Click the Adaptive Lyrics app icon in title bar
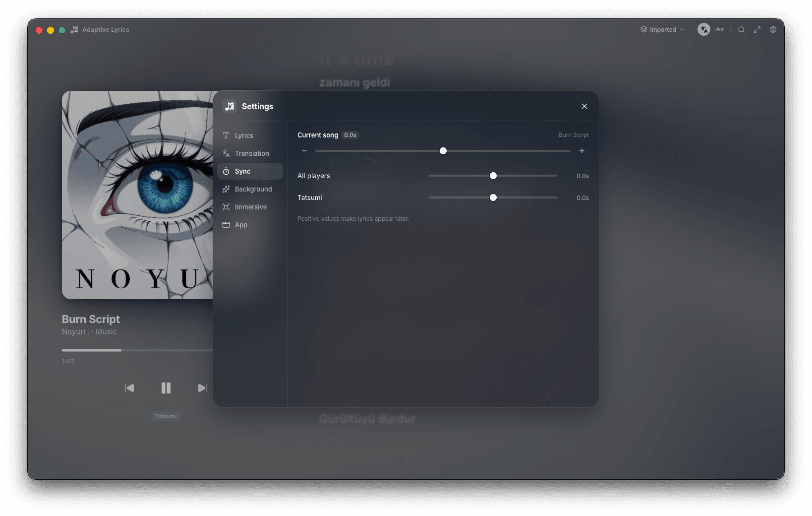The height and width of the screenshot is (516, 812). coord(74,30)
